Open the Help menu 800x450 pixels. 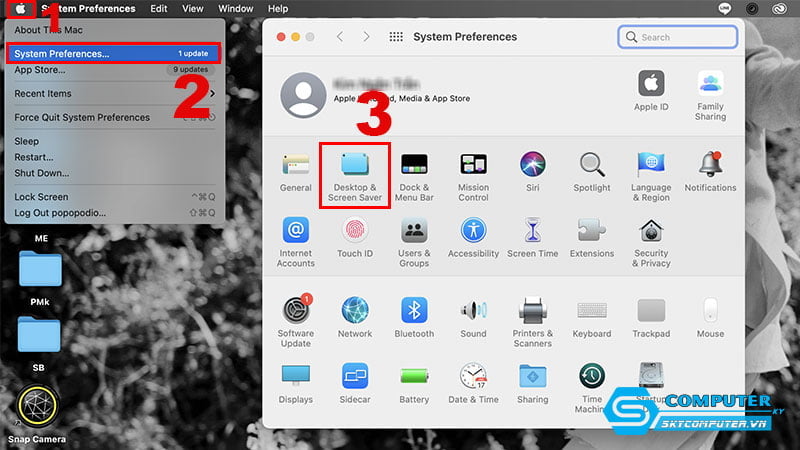[x=278, y=9]
